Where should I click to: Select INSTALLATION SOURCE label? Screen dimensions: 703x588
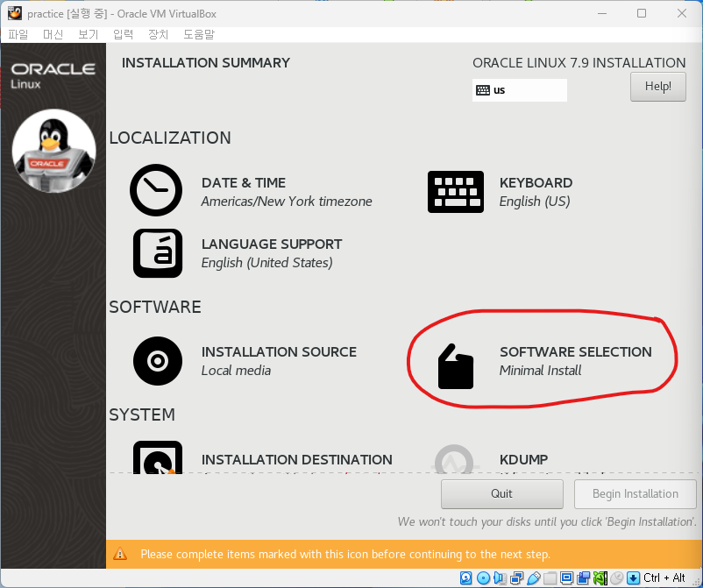pyautogui.click(x=279, y=351)
